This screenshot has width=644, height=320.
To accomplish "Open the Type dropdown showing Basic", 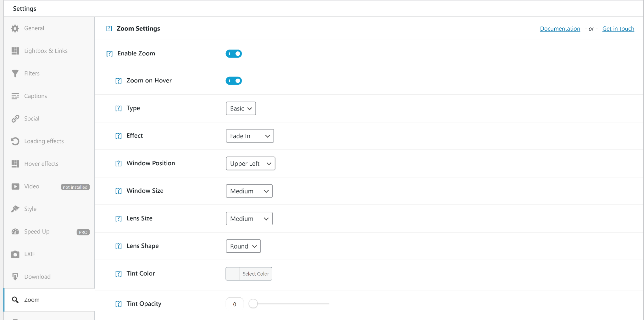I will pos(241,109).
